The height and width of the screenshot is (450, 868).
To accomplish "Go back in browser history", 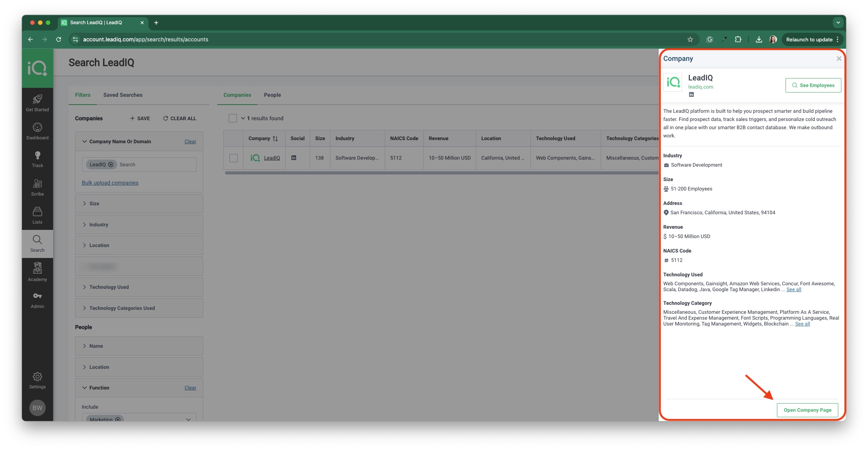I will [30, 39].
